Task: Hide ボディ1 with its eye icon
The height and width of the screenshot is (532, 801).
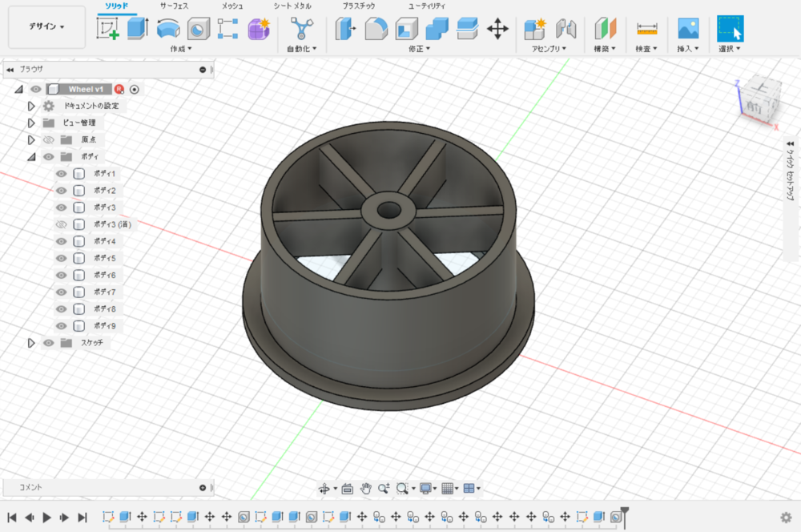Action: [x=62, y=174]
